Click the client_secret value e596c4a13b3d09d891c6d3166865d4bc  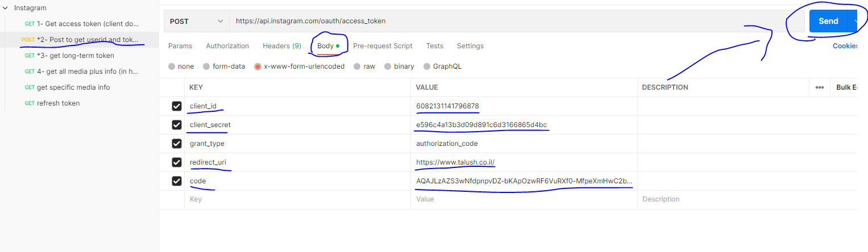[x=481, y=125]
